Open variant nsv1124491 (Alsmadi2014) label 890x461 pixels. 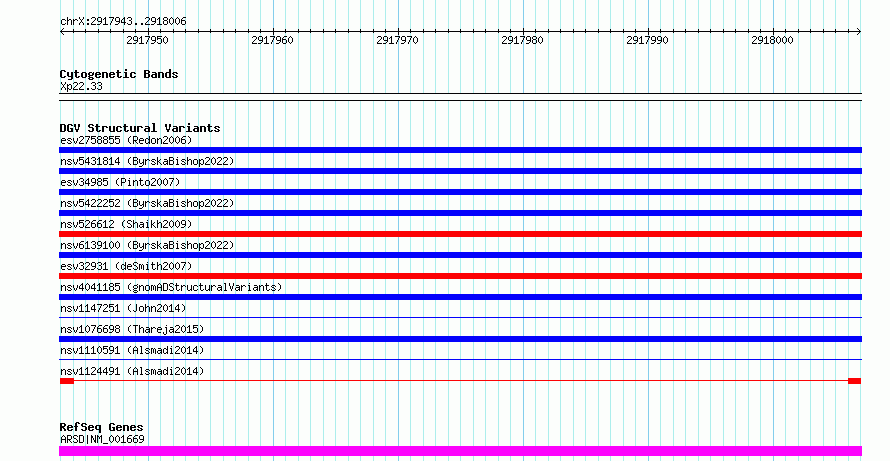(132, 371)
